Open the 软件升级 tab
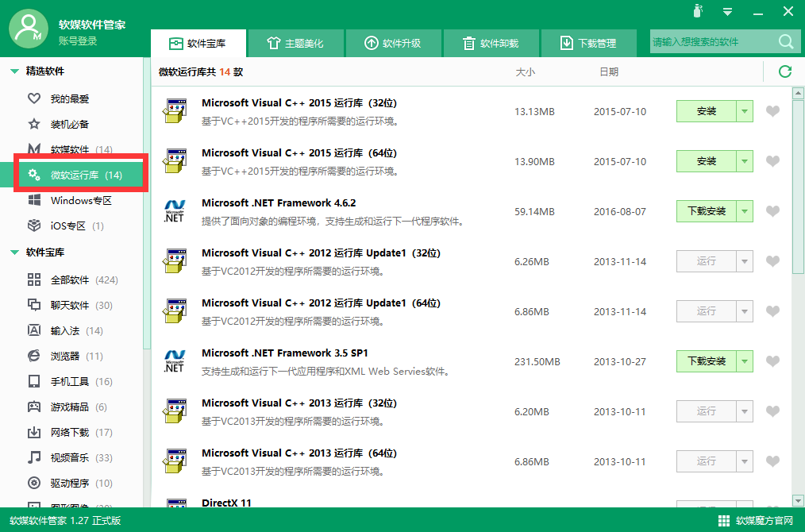The width and height of the screenshot is (805, 532). tap(393, 43)
